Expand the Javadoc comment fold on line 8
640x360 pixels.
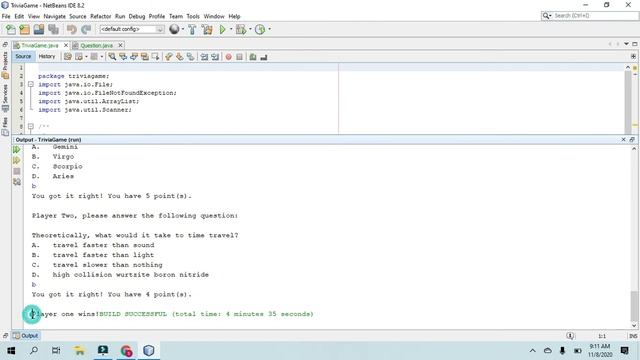tap(31, 127)
